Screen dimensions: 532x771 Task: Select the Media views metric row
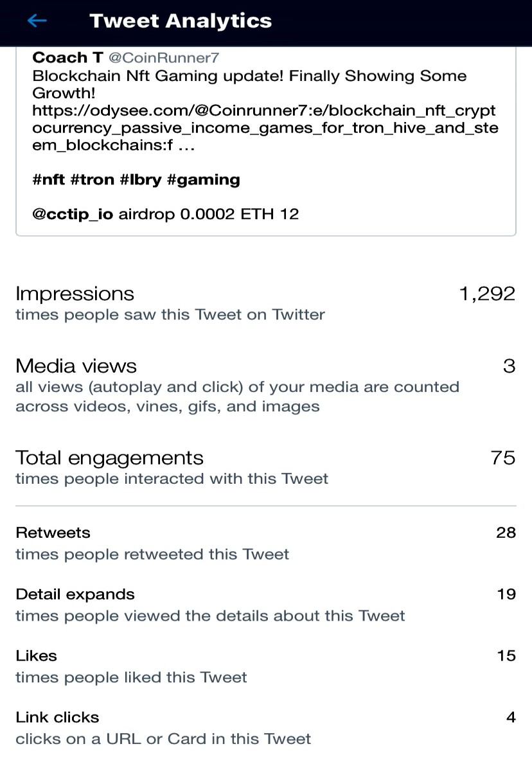(x=266, y=385)
